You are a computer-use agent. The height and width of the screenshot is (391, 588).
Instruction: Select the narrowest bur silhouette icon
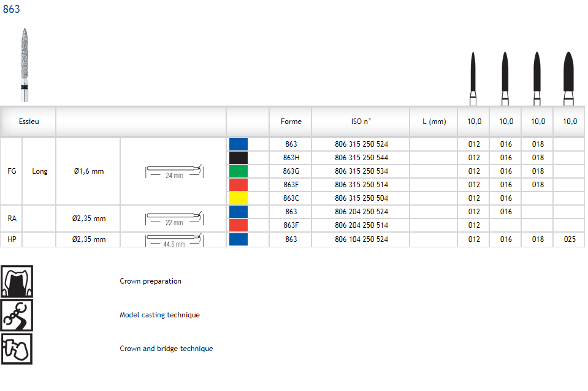click(x=473, y=78)
